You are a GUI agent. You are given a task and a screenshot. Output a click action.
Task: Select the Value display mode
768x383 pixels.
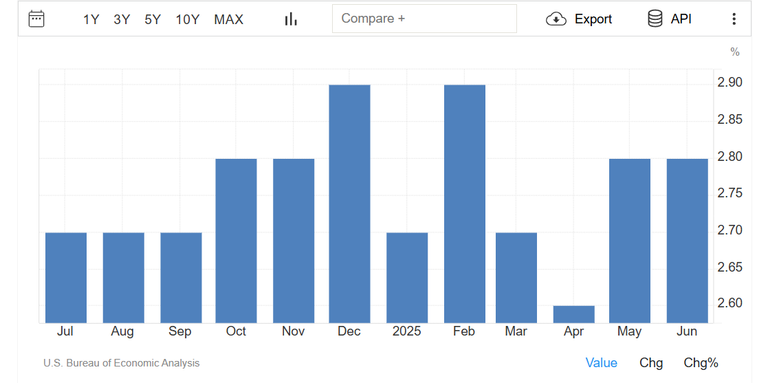(x=601, y=363)
